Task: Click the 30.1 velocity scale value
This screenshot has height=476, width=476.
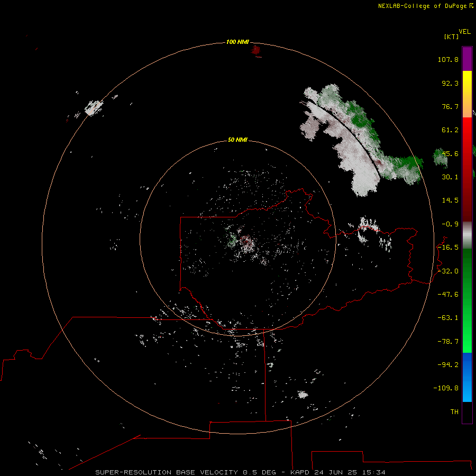Action: coord(450,177)
